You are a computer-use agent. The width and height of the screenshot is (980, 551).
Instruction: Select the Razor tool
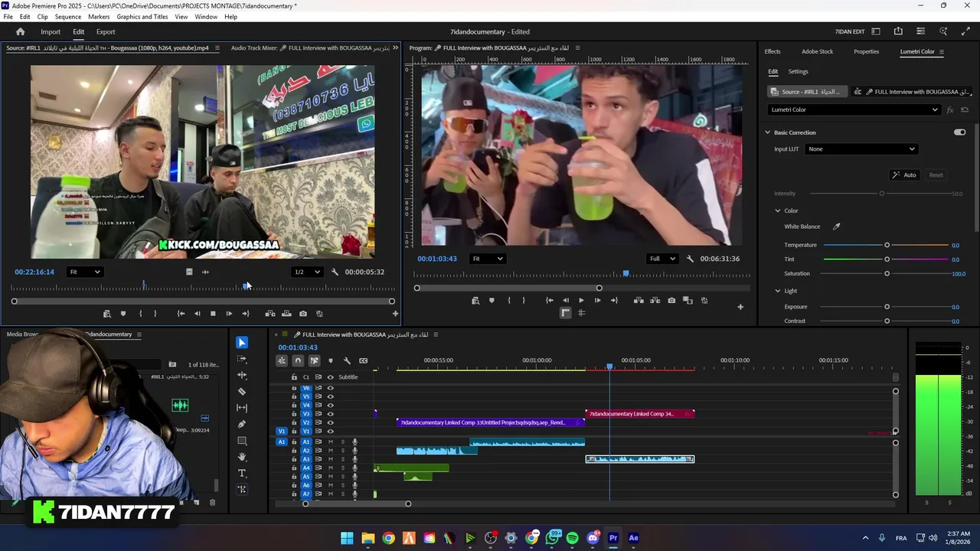click(242, 391)
